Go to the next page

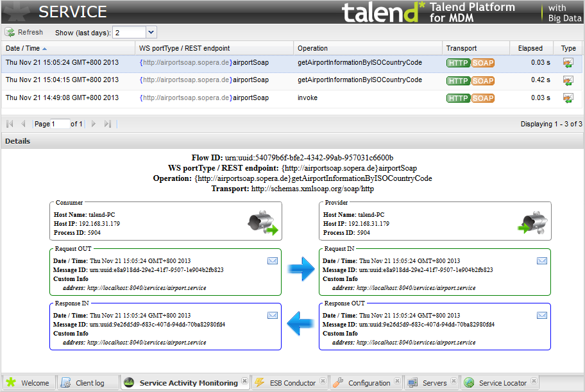(x=94, y=124)
